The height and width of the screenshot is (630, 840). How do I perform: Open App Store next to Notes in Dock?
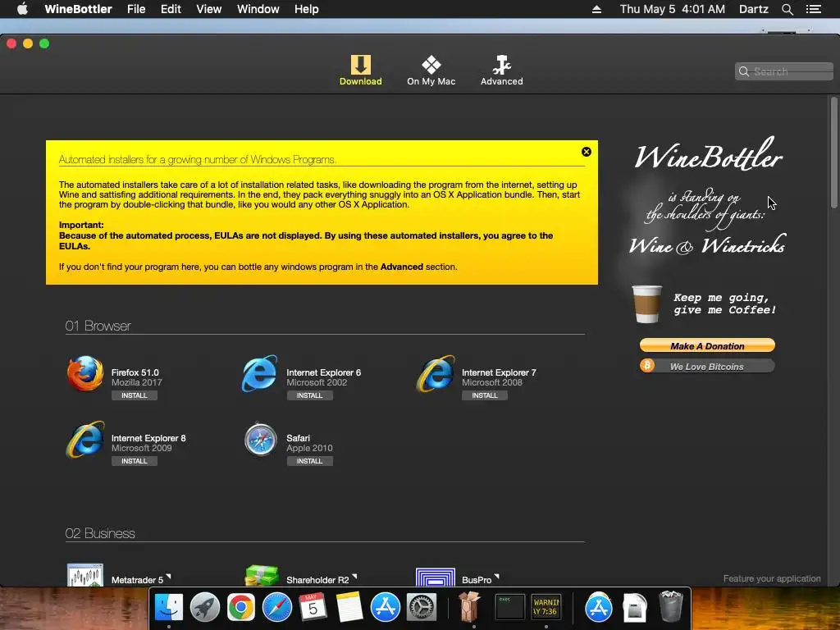[386, 607]
